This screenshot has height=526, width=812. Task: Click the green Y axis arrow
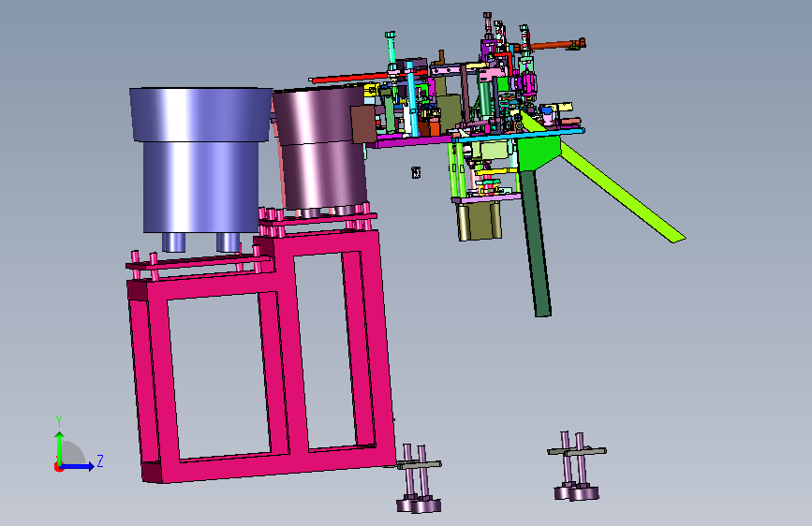(60, 447)
